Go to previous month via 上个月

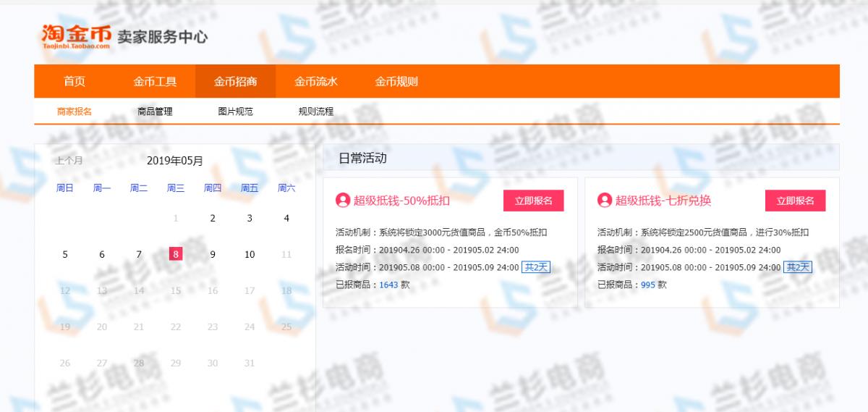point(69,161)
